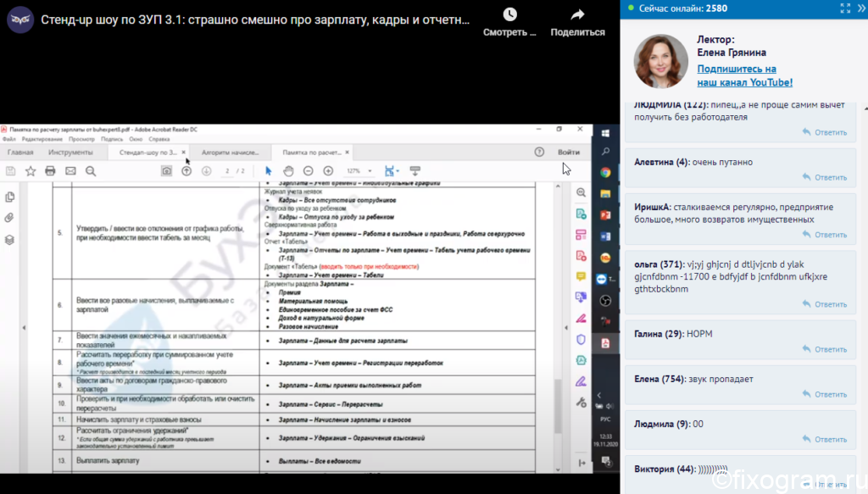The image size is (868, 494).
Task: Switch to Алгоритм начисле... document tab
Action: pyautogui.click(x=230, y=153)
